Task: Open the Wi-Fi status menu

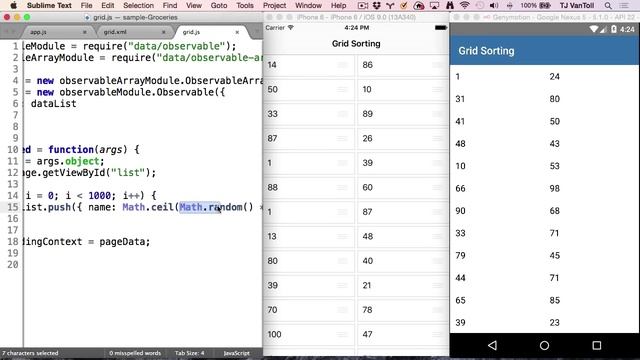Action: 464,5
